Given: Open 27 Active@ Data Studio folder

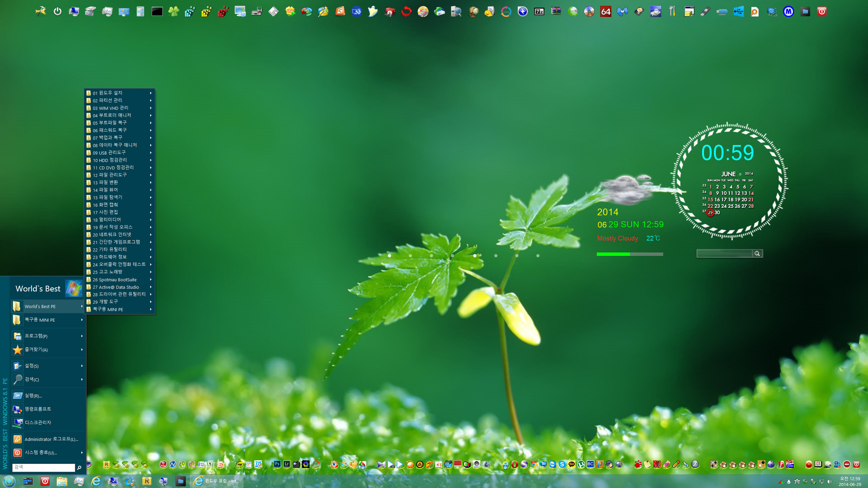Looking at the screenshot, I should pyautogui.click(x=119, y=287).
